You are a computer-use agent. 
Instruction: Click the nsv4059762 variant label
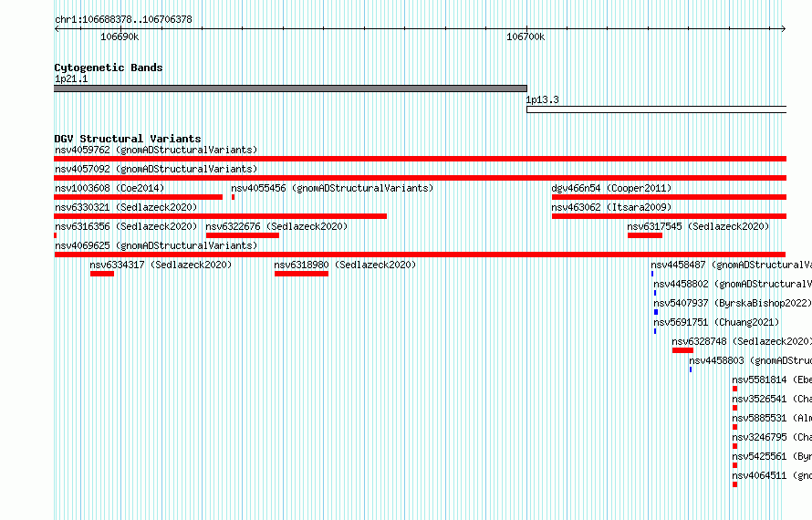tap(156, 150)
